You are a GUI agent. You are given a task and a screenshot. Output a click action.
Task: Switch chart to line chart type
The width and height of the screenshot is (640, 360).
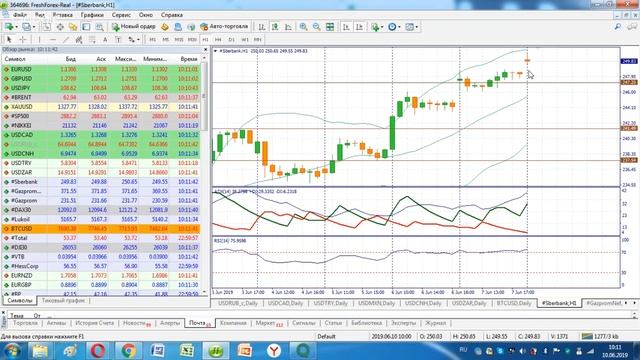pyautogui.click(x=288, y=27)
